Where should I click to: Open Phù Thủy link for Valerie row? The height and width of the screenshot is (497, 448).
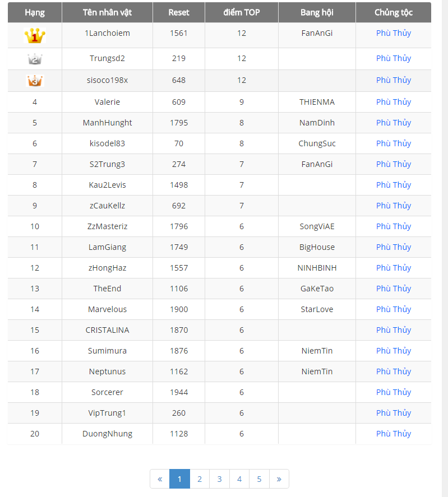point(394,102)
